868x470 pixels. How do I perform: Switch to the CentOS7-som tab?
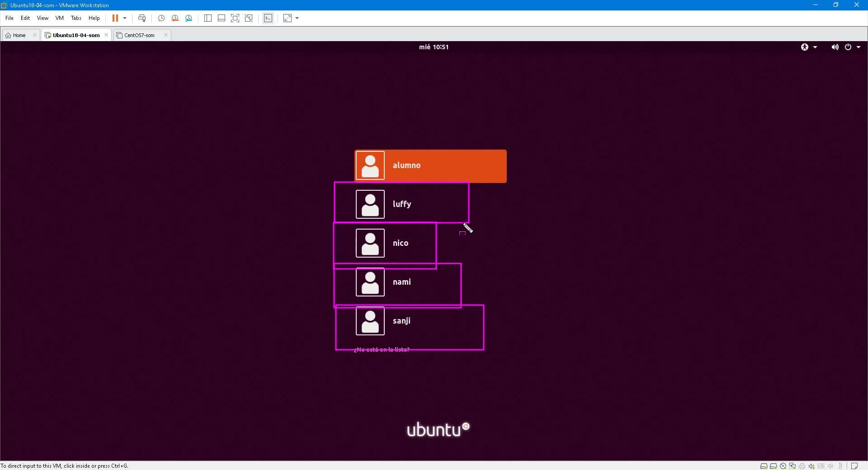139,35
